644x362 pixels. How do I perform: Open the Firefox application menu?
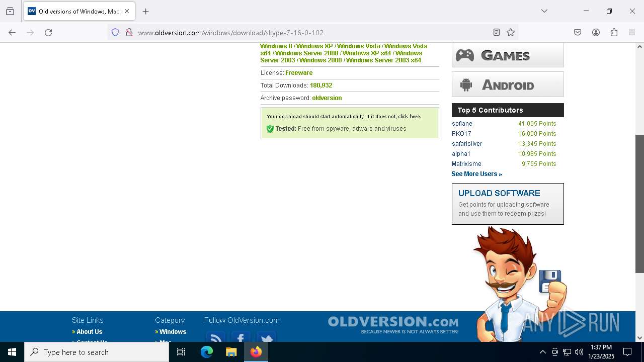click(x=632, y=33)
